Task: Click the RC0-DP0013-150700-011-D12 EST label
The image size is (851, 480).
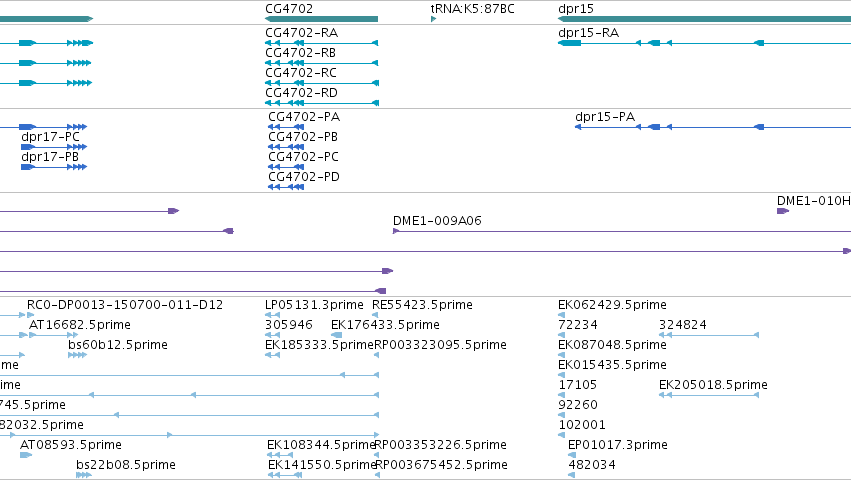Action: point(125,305)
